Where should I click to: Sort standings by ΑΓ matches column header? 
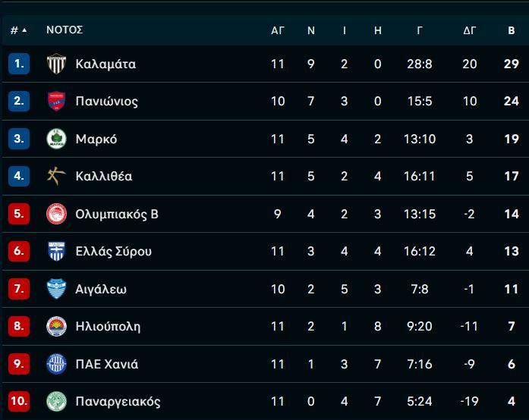(x=278, y=30)
